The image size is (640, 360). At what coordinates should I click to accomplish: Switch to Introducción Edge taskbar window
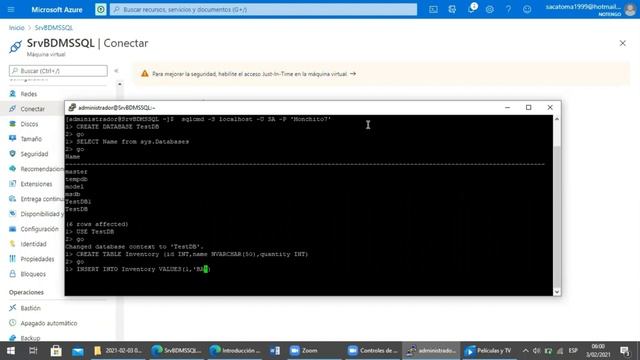[x=235, y=351]
